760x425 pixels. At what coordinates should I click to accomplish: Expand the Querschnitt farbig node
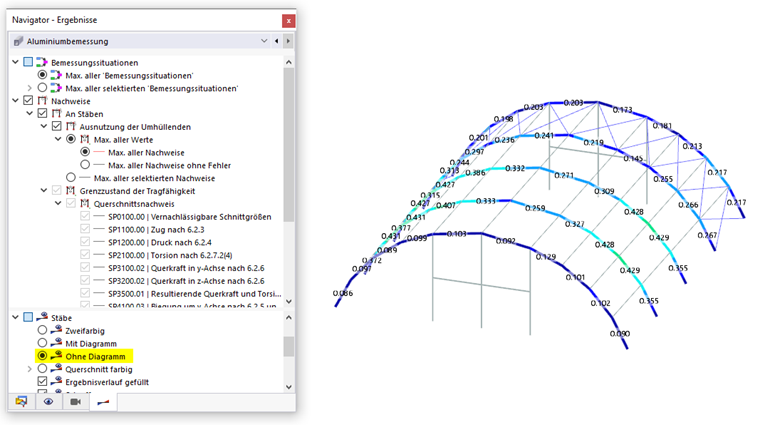coord(30,369)
